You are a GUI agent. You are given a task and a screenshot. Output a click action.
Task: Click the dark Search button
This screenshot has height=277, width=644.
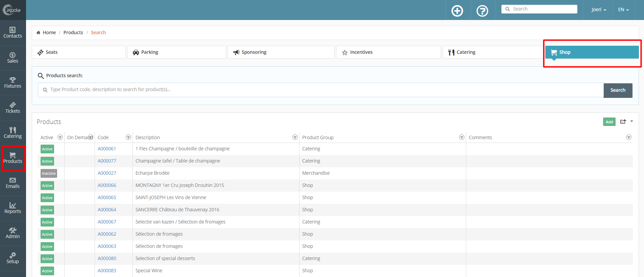click(618, 90)
